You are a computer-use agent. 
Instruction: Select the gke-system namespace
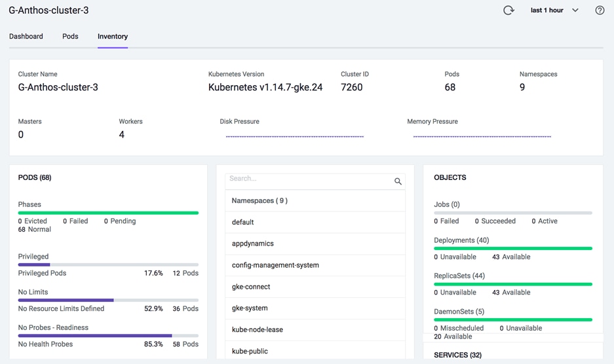coord(315,308)
